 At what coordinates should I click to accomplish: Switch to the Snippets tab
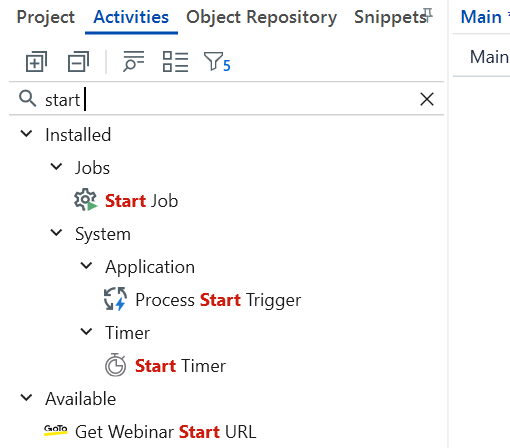[390, 17]
